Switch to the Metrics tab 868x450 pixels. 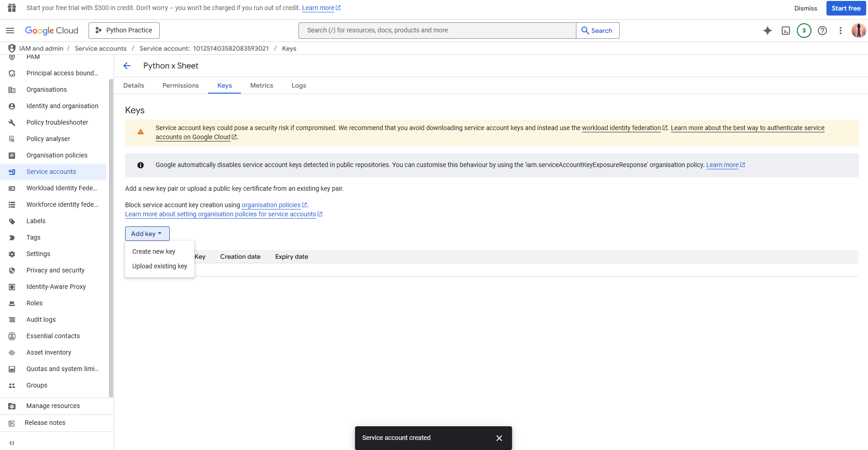point(261,85)
